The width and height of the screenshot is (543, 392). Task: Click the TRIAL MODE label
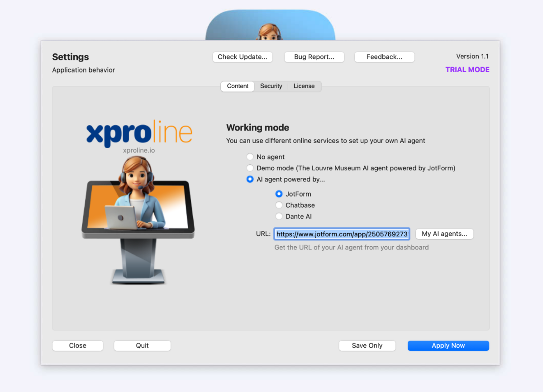pyautogui.click(x=467, y=70)
